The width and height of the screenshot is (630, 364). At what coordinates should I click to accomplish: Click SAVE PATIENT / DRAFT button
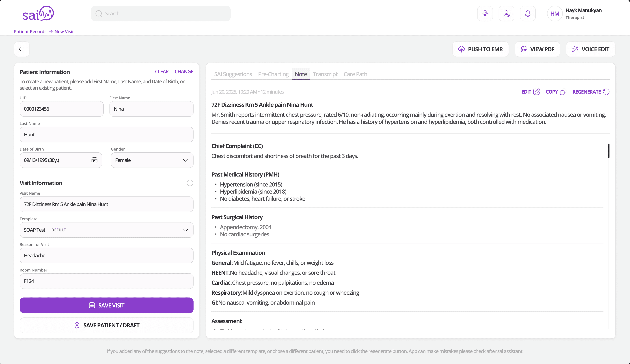[x=107, y=325]
